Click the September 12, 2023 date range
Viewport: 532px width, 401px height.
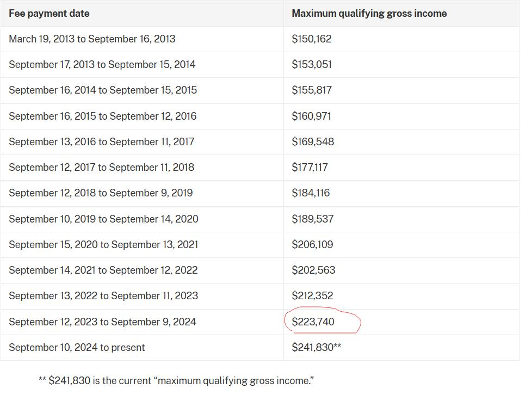[x=102, y=322]
